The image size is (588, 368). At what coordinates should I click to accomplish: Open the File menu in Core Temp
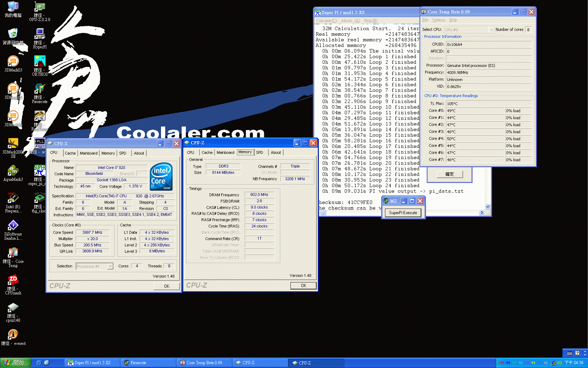tap(425, 20)
